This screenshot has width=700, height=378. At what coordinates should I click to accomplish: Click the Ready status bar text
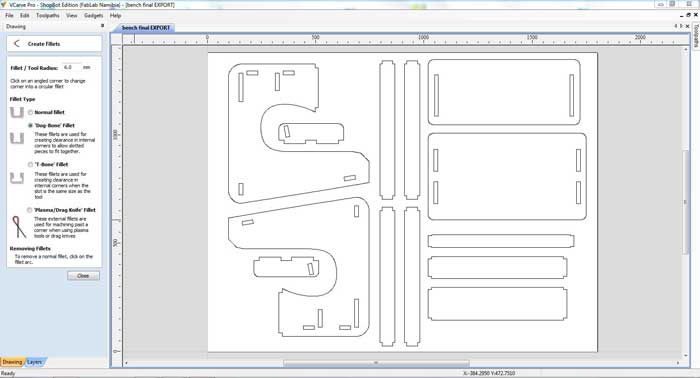[x=8, y=373]
